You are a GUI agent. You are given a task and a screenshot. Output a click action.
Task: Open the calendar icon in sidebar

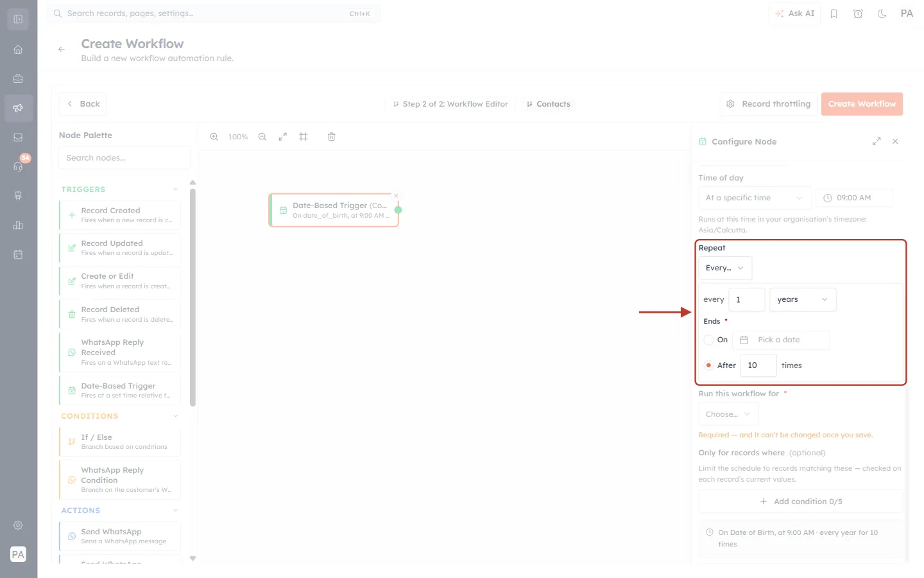[x=18, y=254]
